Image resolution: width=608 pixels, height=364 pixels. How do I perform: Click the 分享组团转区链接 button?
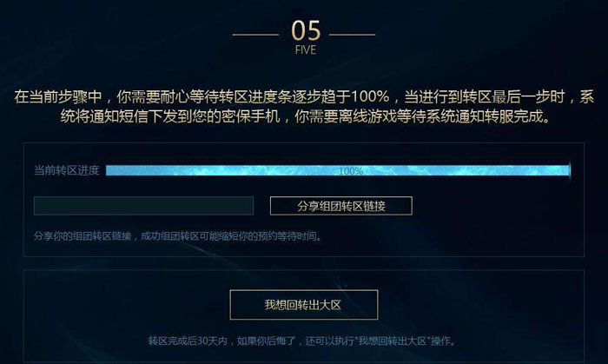click(x=340, y=206)
